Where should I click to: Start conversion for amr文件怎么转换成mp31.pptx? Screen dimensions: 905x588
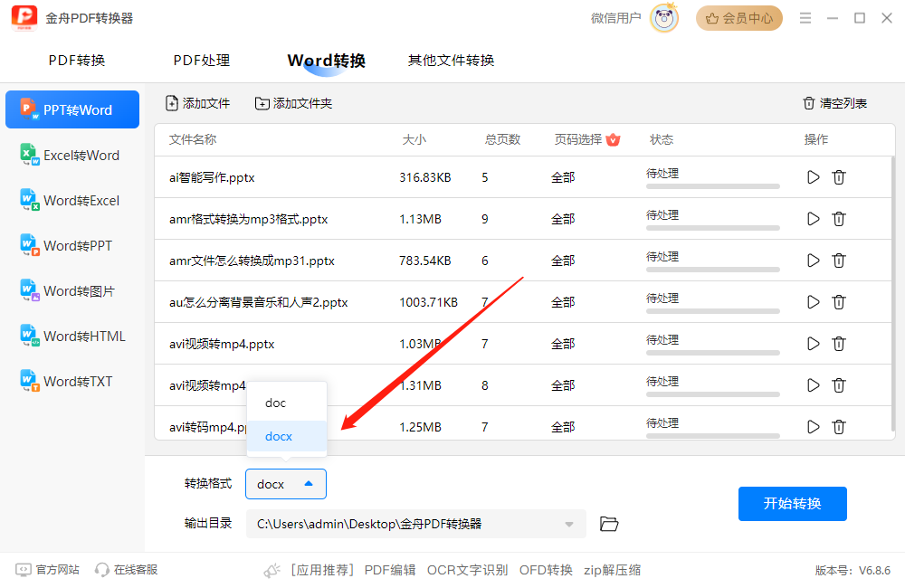pos(814,261)
